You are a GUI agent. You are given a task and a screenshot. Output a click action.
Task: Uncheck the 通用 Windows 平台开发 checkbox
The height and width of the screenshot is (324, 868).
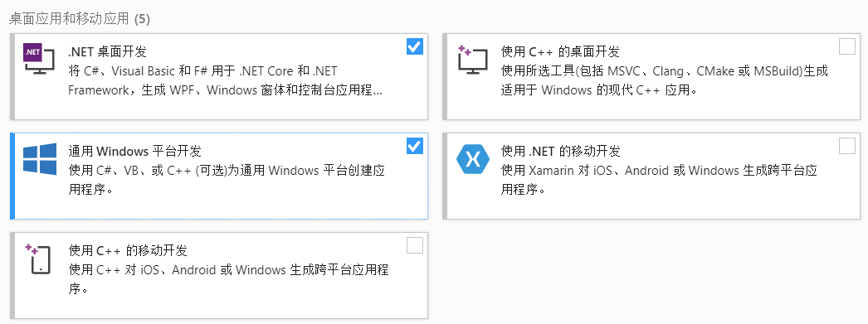point(415,146)
